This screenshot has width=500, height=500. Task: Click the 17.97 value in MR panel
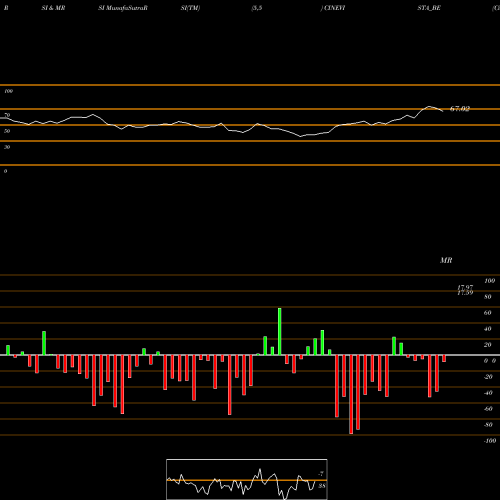465,287
